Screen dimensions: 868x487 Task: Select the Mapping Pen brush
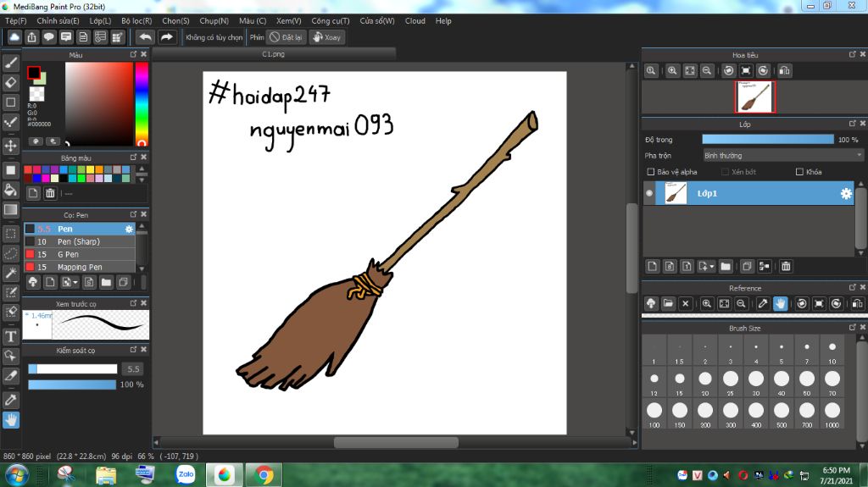80,267
